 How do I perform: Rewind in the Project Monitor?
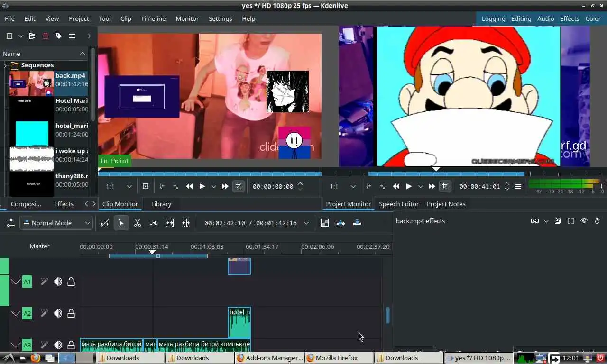[x=396, y=186]
